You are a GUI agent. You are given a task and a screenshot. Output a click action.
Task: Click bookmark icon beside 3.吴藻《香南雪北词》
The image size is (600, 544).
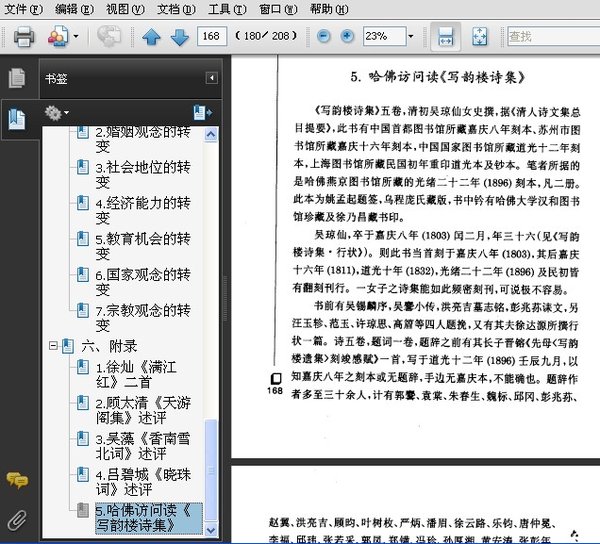[83, 438]
